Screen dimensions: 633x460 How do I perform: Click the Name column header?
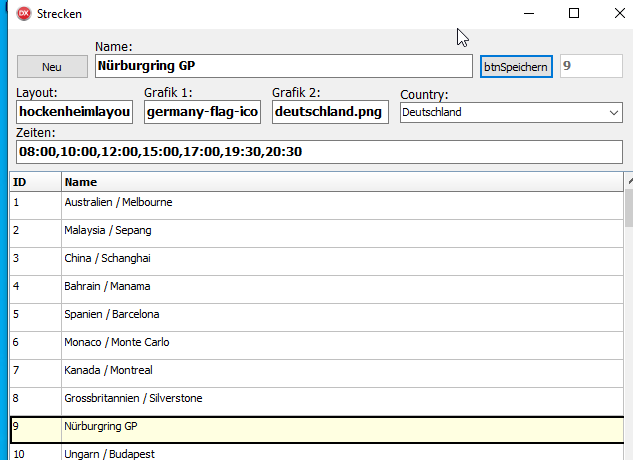coord(340,182)
